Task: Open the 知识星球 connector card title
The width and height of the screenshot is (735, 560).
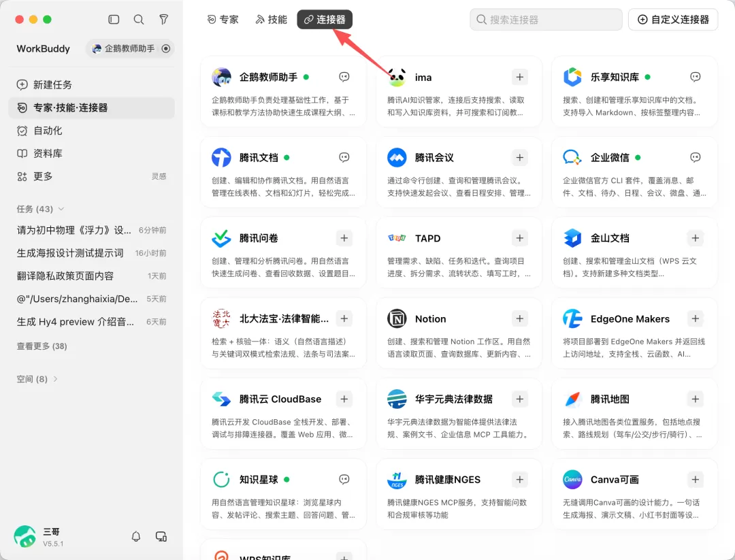Action: click(259, 480)
